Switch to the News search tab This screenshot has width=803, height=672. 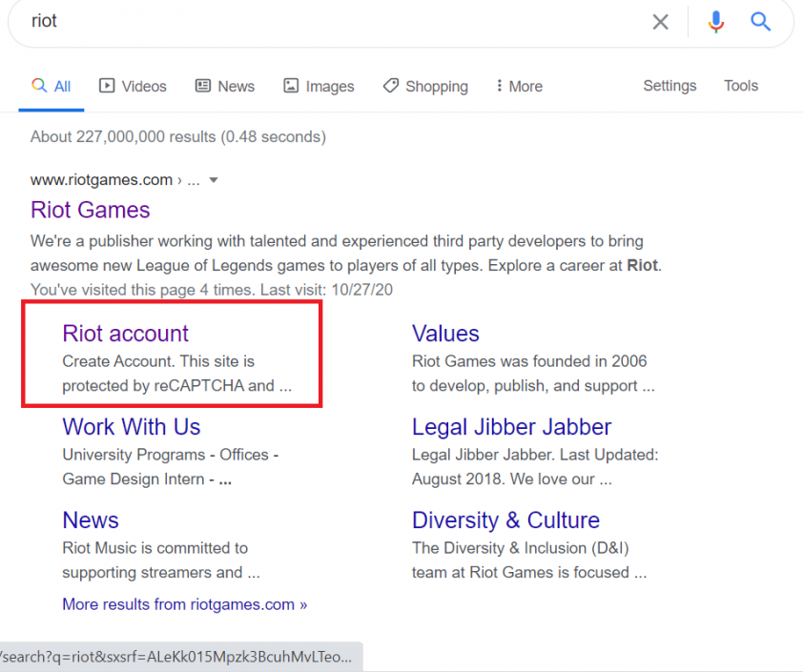[x=225, y=86]
